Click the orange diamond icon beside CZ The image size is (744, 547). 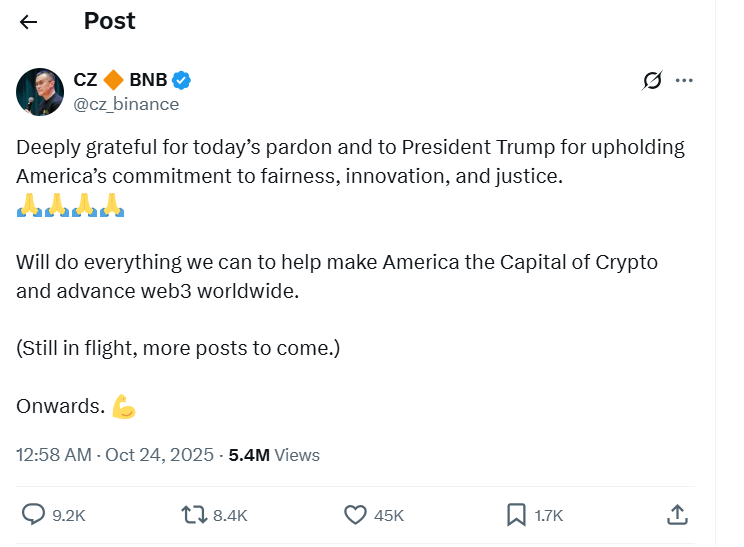[113, 80]
